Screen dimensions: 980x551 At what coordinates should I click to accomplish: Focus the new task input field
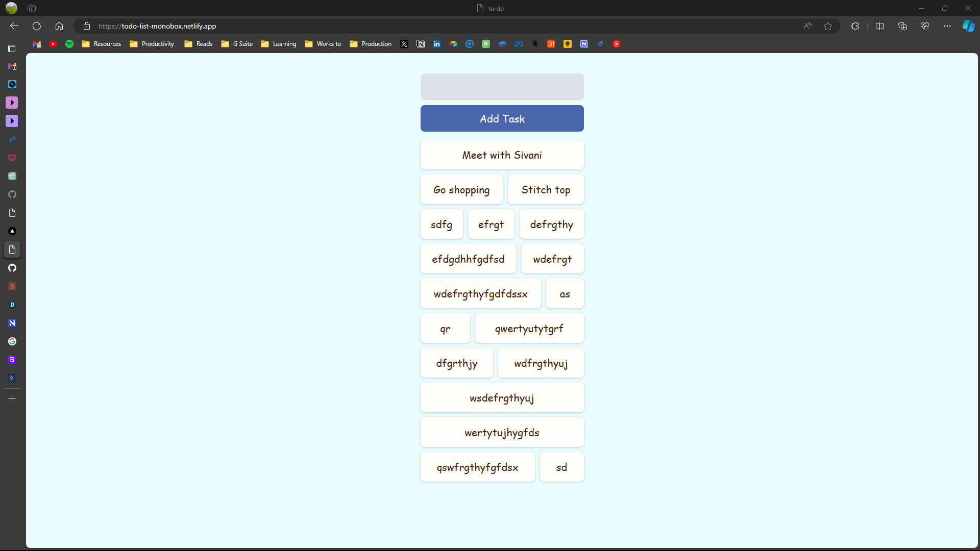click(x=502, y=87)
